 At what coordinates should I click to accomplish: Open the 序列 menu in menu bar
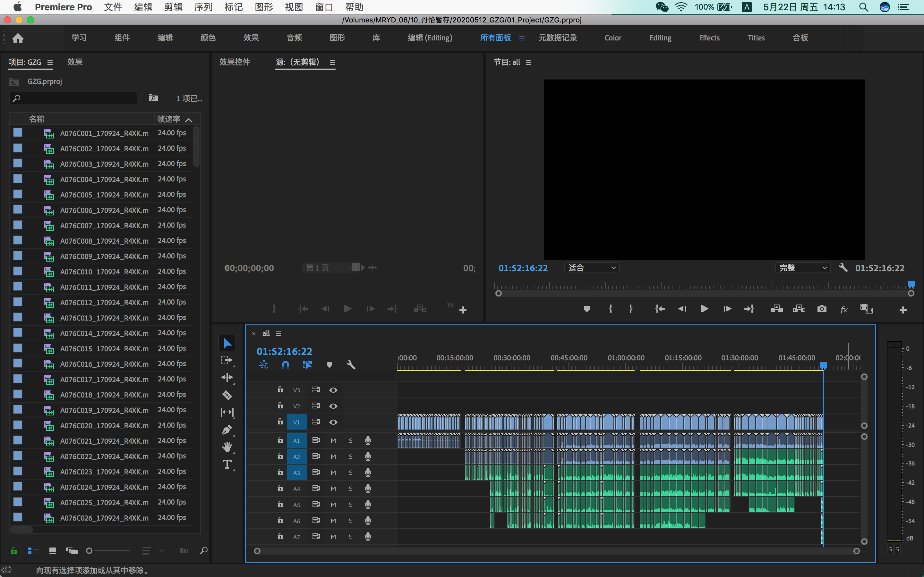tap(203, 7)
